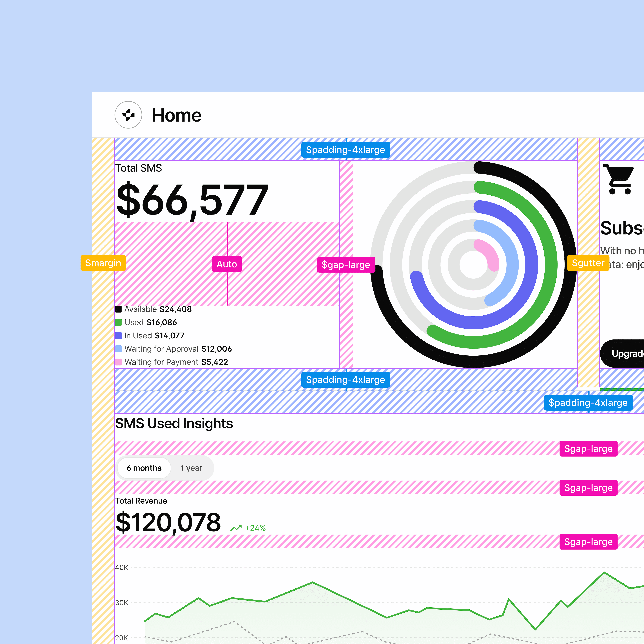Click the green trending-up arrow icon
The width and height of the screenshot is (644, 644).
click(236, 528)
